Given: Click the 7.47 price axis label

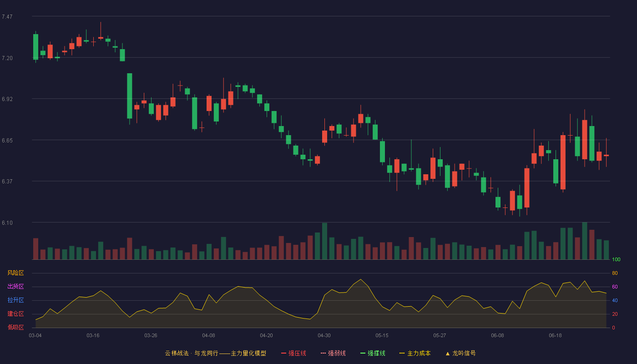Looking at the screenshot, I should (7, 17).
